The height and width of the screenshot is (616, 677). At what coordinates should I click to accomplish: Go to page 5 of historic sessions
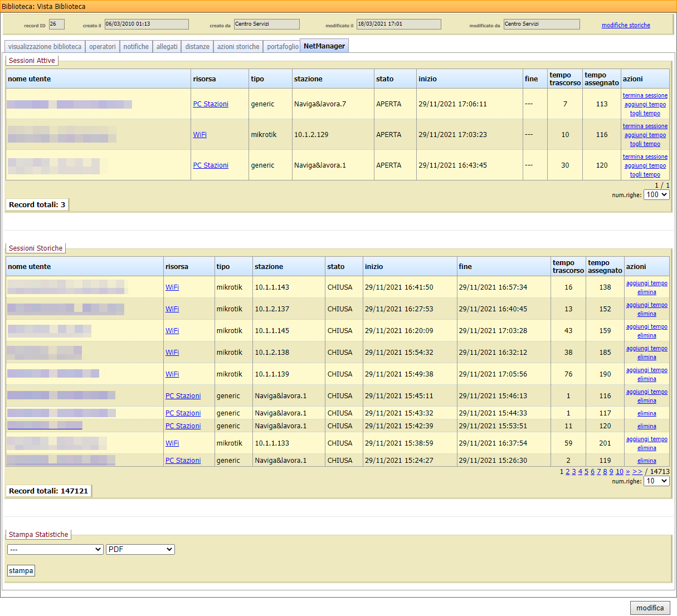tap(586, 472)
